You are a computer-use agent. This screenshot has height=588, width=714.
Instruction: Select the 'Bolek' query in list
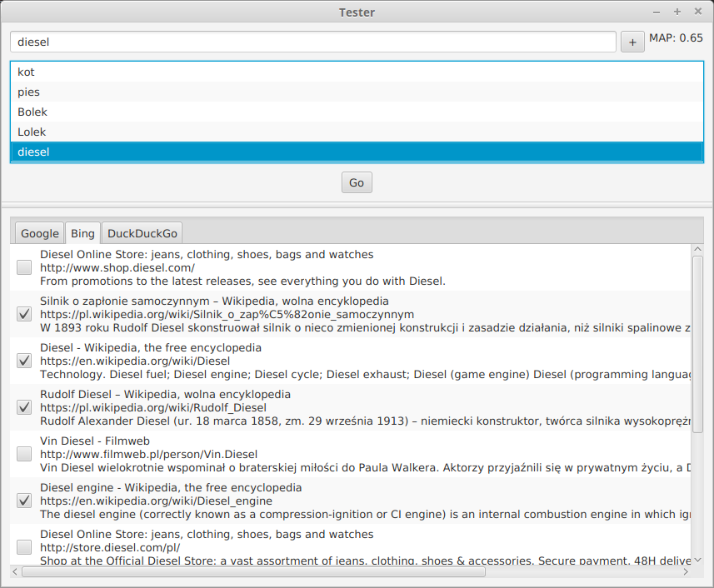coord(357,112)
